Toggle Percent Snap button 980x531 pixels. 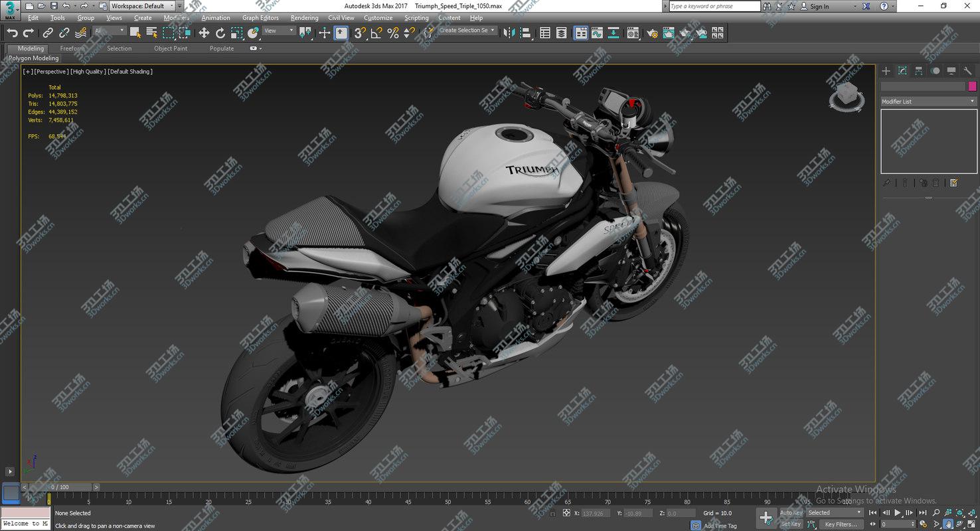tap(393, 33)
